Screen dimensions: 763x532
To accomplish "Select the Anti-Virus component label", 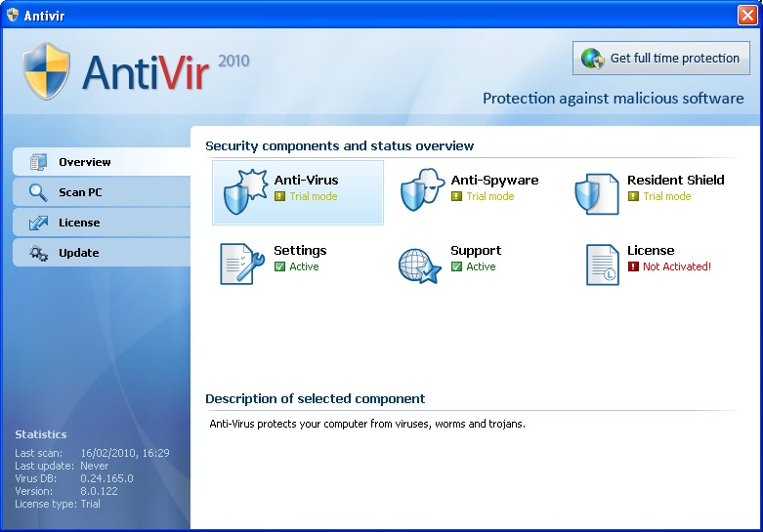I will coord(306,180).
